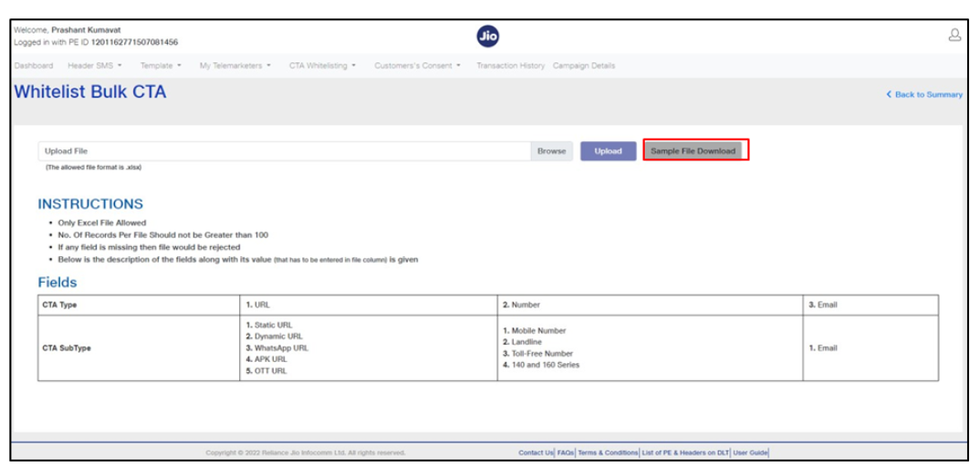The image size is (980, 466).
Task: Click the Jio logo icon
Action: pos(487,36)
